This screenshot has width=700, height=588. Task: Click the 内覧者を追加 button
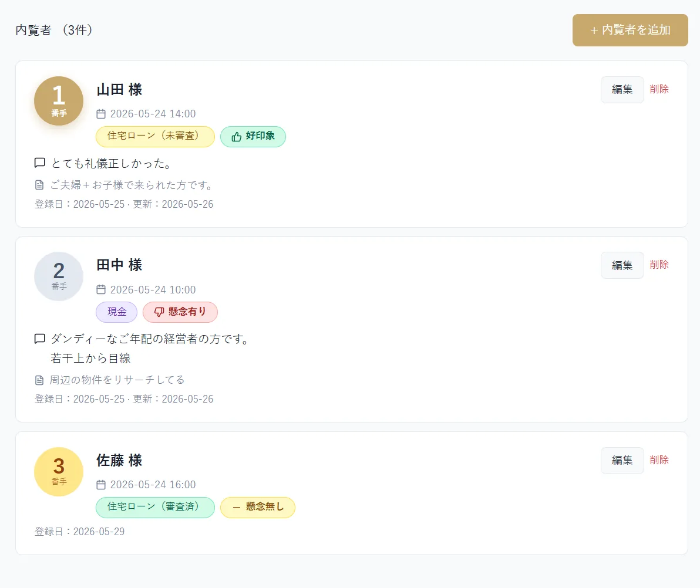630,30
